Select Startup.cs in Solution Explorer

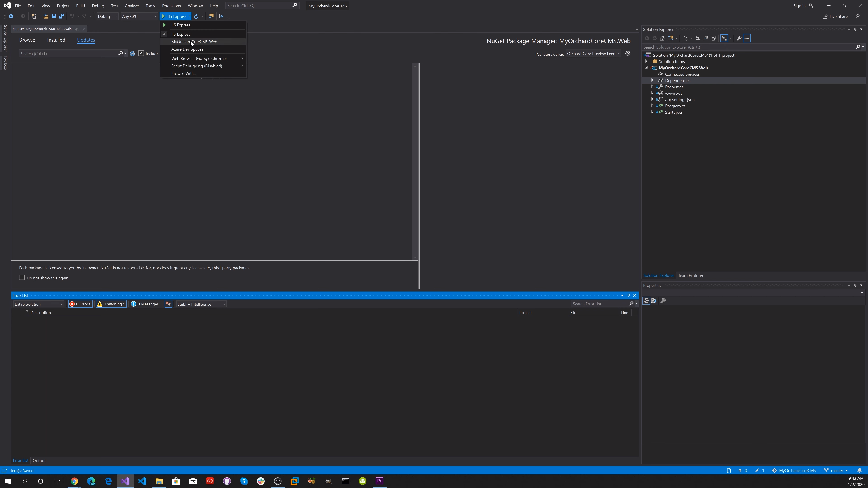(x=674, y=112)
